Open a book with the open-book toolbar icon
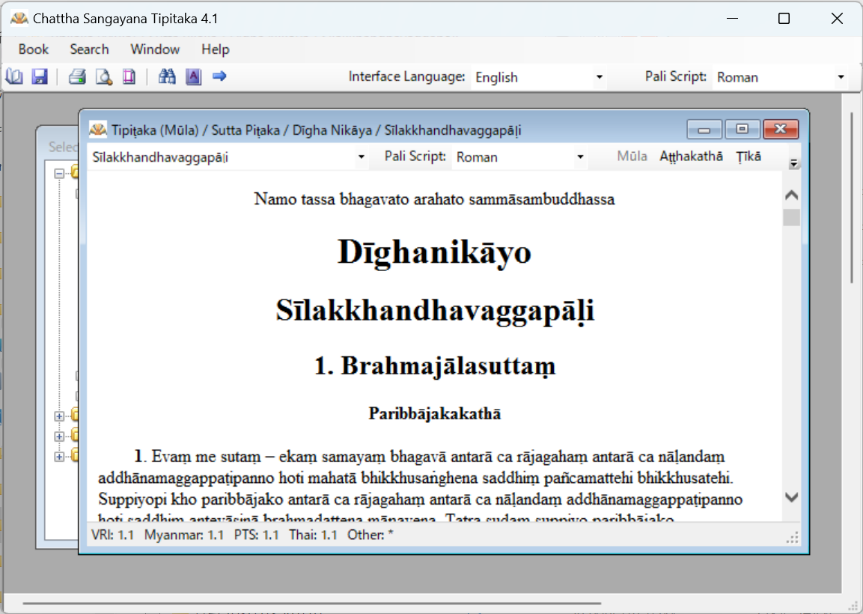 pyautogui.click(x=14, y=76)
